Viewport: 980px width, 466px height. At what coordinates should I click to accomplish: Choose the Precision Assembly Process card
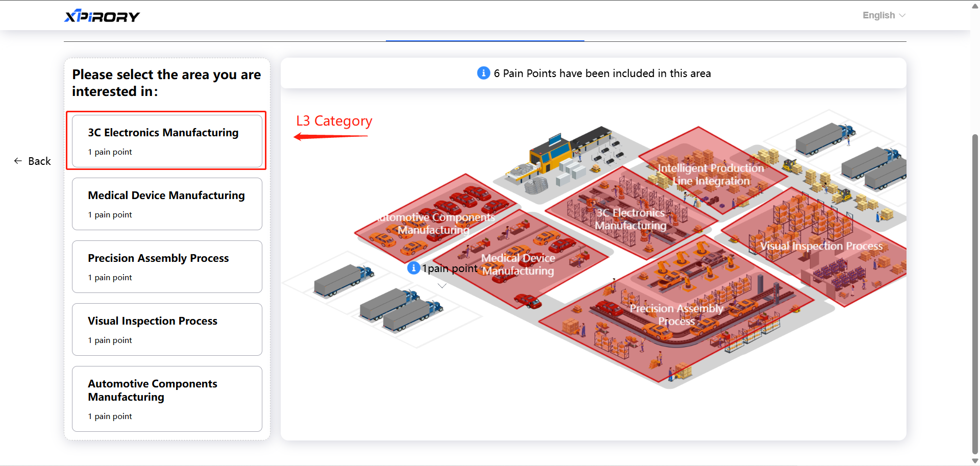point(167,266)
